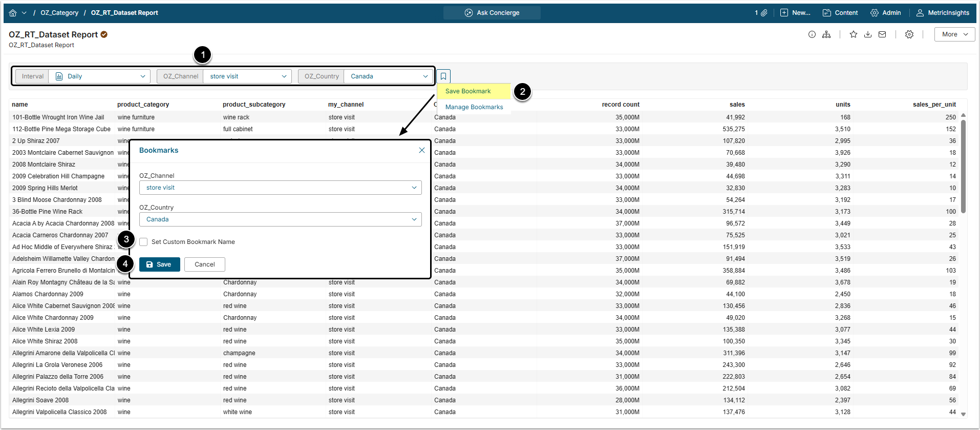Select Manage Bookmarks menu option
Image resolution: width=980 pixels, height=430 pixels.
[x=474, y=107]
